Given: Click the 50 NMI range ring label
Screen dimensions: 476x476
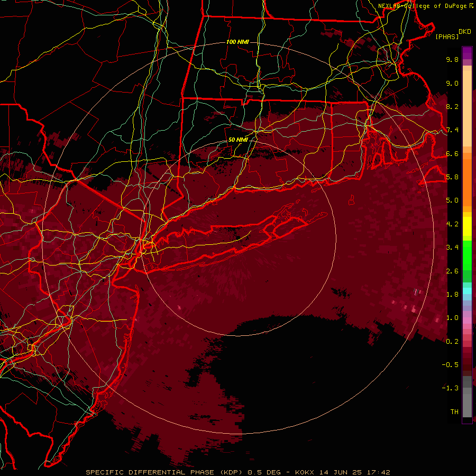Looking at the screenshot, I should point(238,140).
